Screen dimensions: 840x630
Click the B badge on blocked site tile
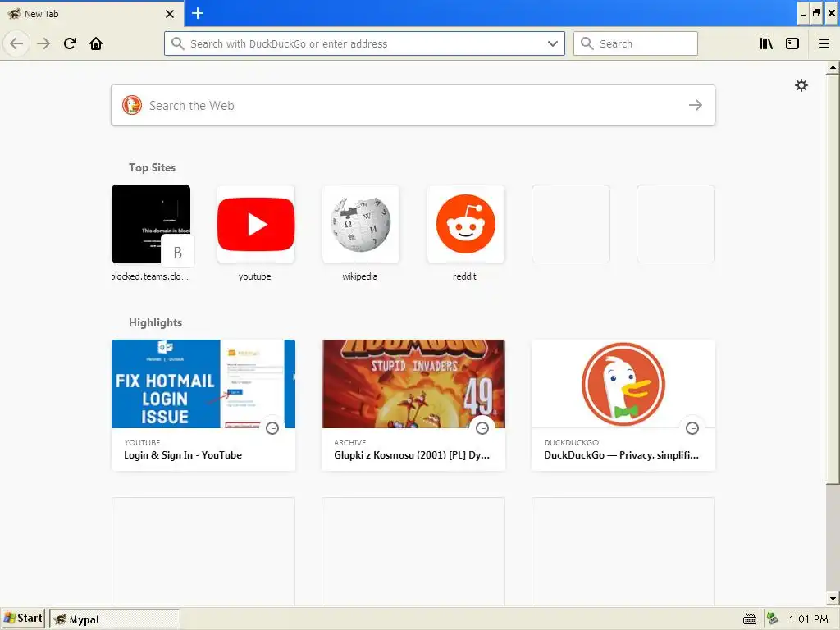pyautogui.click(x=177, y=252)
